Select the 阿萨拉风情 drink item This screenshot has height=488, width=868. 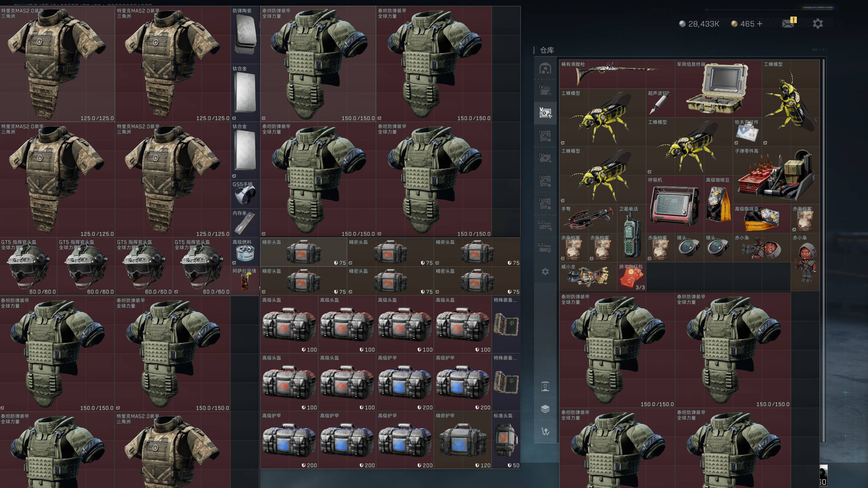(245, 281)
